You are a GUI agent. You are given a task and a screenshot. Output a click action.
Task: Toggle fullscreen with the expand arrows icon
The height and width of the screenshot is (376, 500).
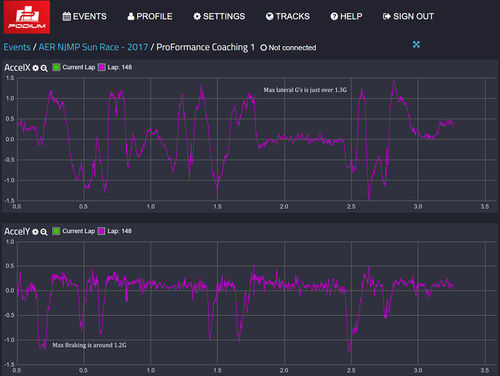point(416,44)
